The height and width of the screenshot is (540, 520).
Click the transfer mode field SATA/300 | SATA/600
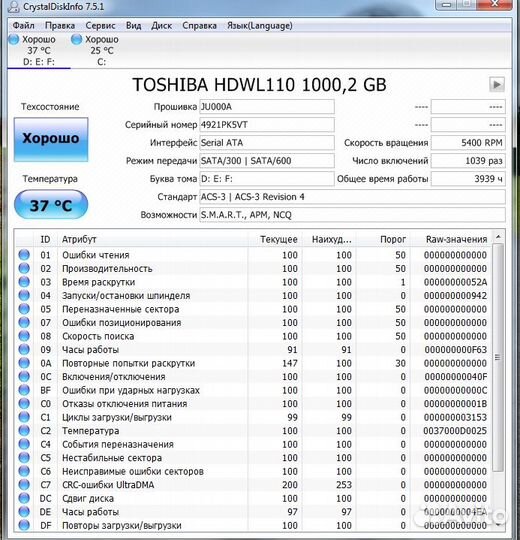coord(267,161)
